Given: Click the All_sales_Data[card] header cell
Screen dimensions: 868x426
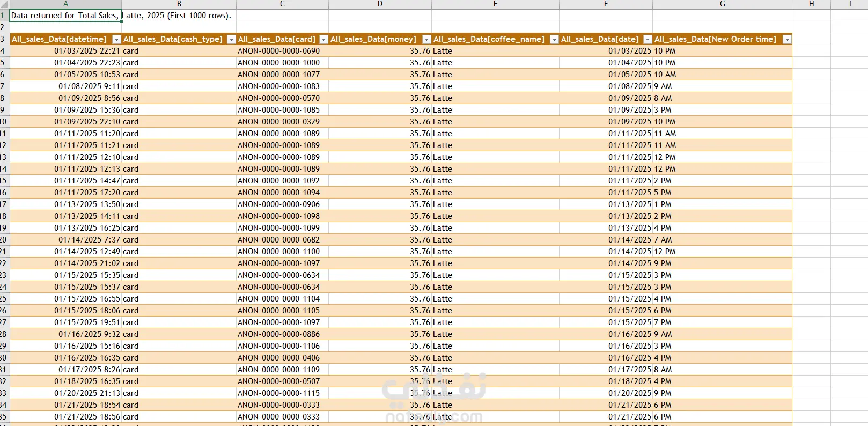Looking at the screenshot, I should [x=283, y=39].
